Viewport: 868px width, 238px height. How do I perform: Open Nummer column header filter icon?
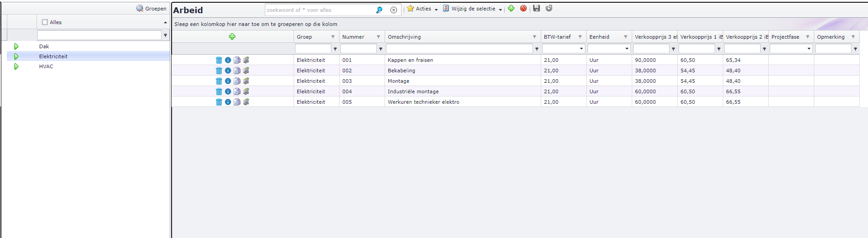(x=378, y=37)
